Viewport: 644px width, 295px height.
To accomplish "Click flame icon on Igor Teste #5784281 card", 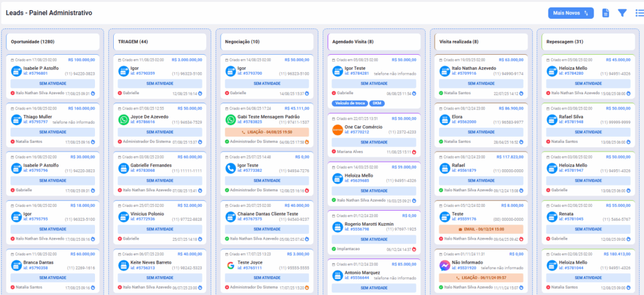I will pos(414,94).
